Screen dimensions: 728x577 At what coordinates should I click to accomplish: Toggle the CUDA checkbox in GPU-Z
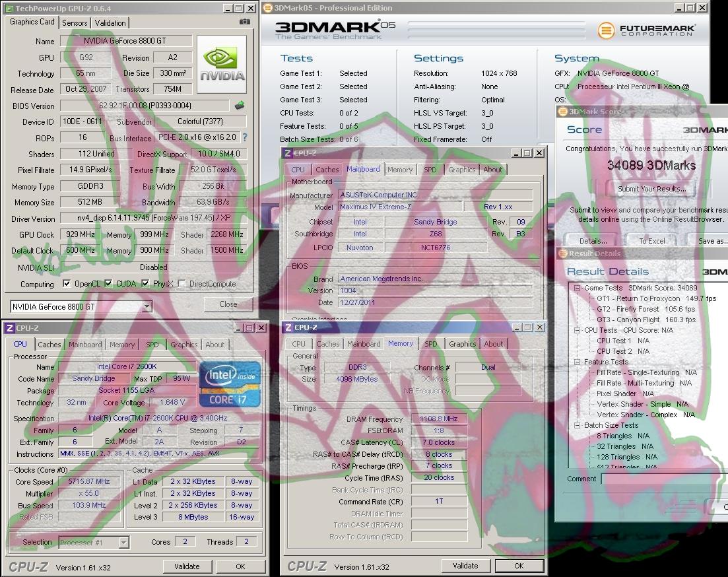click(x=108, y=283)
